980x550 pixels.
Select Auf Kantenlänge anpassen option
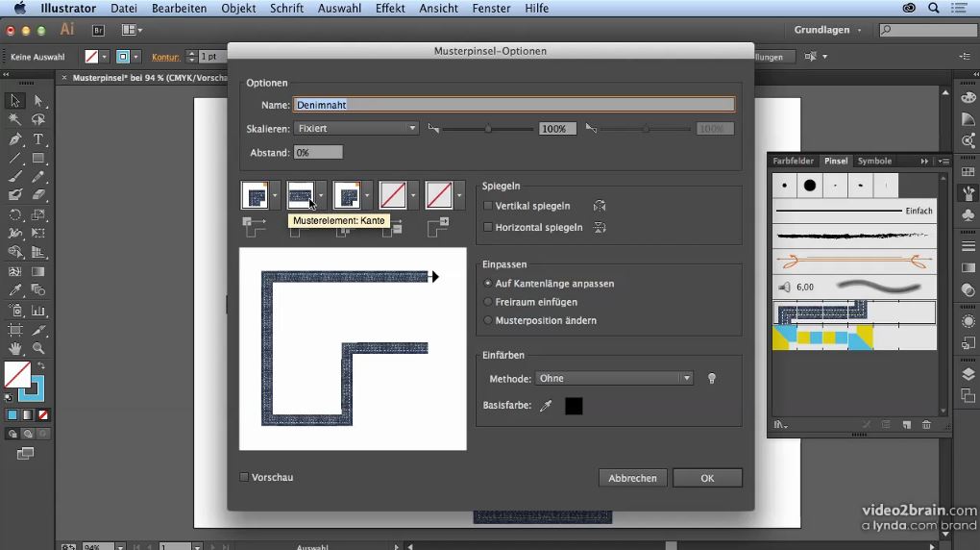488,284
